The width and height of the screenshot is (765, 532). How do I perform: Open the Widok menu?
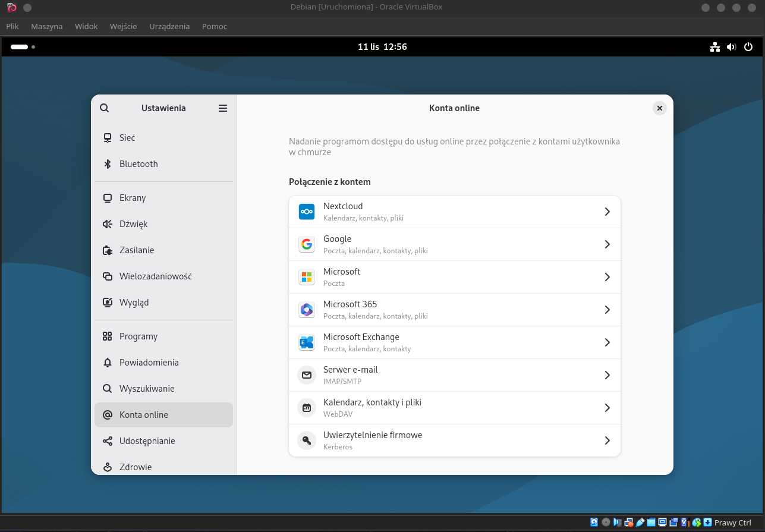[x=86, y=26]
